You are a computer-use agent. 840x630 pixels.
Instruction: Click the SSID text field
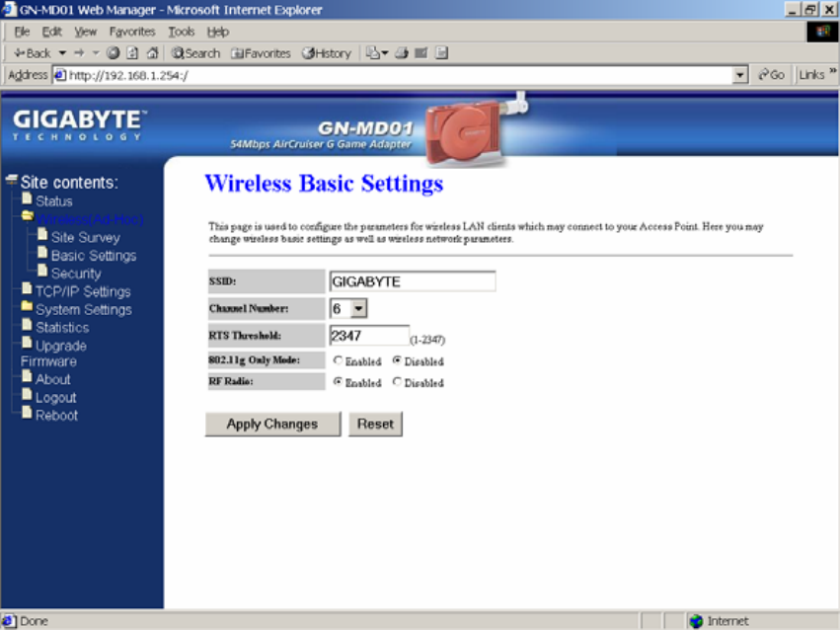[x=413, y=281]
